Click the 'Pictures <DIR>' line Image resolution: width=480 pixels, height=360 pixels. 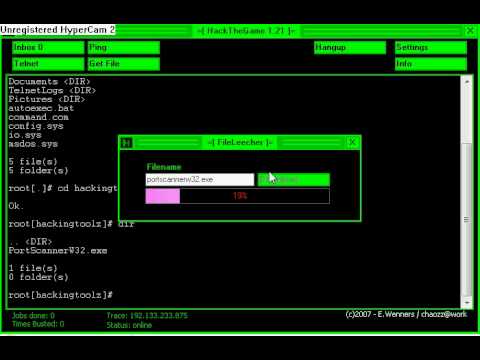[x=47, y=99]
